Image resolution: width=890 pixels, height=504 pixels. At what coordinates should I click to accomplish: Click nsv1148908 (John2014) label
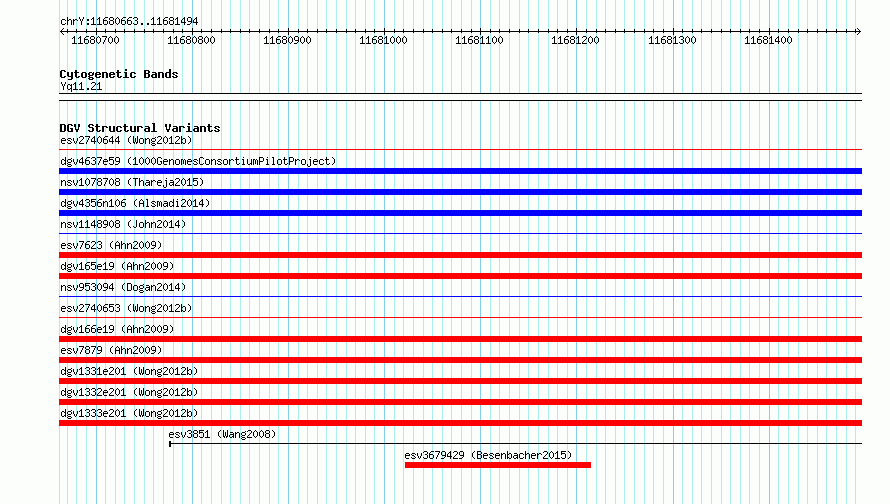point(123,224)
